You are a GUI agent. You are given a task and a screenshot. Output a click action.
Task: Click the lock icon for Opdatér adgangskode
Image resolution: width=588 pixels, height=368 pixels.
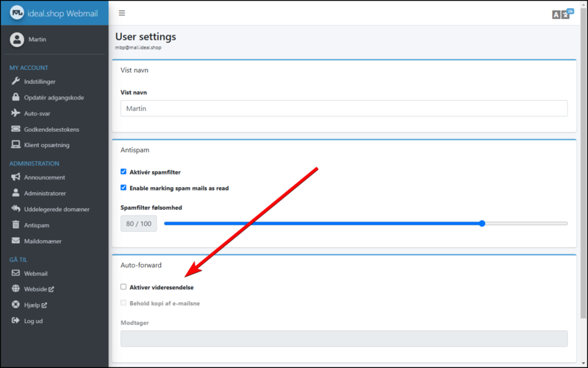[x=15, y=97]
